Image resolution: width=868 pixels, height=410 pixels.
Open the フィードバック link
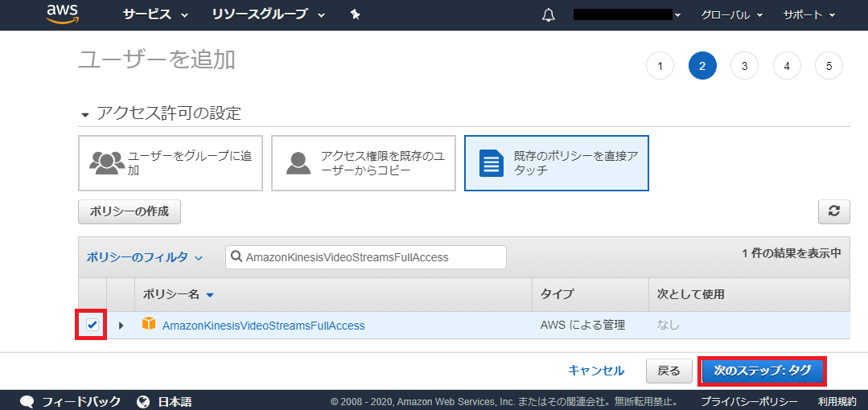(x=70, y=402)
